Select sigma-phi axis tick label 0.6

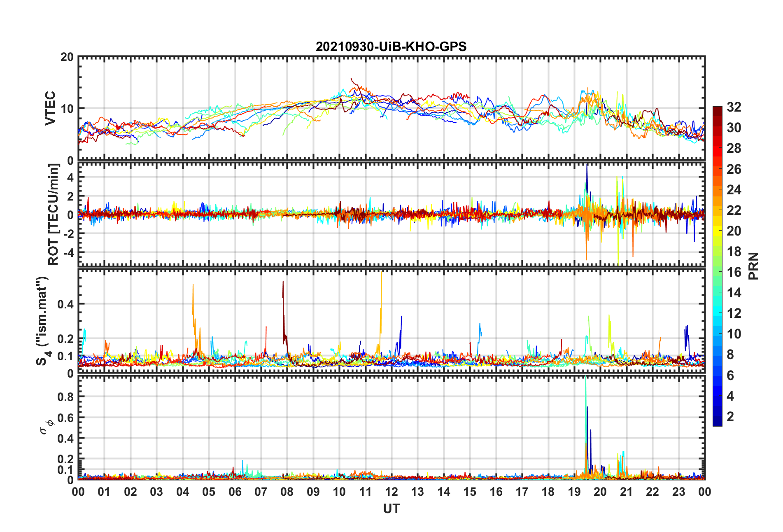click(x=66, y=418)
